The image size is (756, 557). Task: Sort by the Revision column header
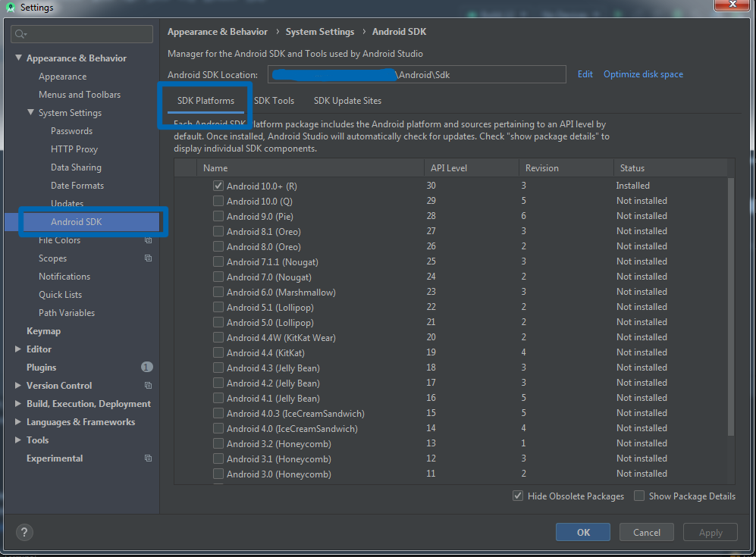pos(566,167)
